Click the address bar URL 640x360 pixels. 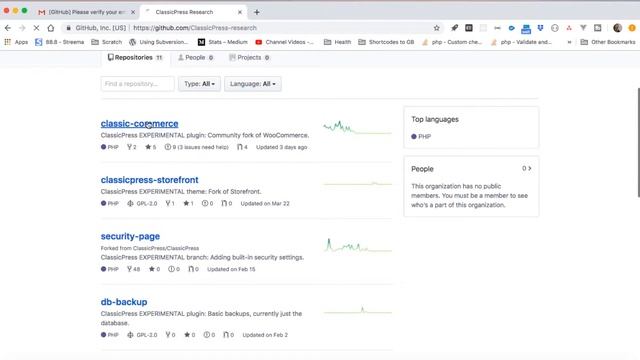pos(195,28)
